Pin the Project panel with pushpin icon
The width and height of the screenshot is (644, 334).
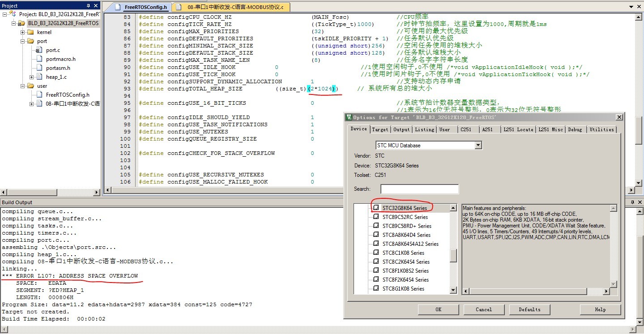click(88, 6)
